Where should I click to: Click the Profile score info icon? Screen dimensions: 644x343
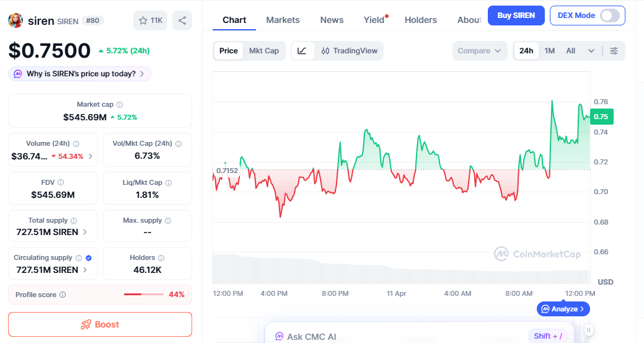(x=63, y=295)
